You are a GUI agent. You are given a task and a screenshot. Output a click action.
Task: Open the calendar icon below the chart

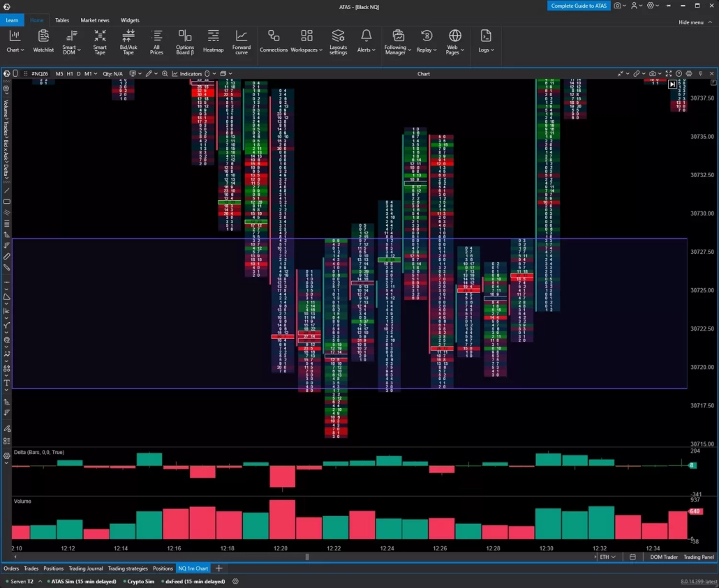click(x=632, y=557)
